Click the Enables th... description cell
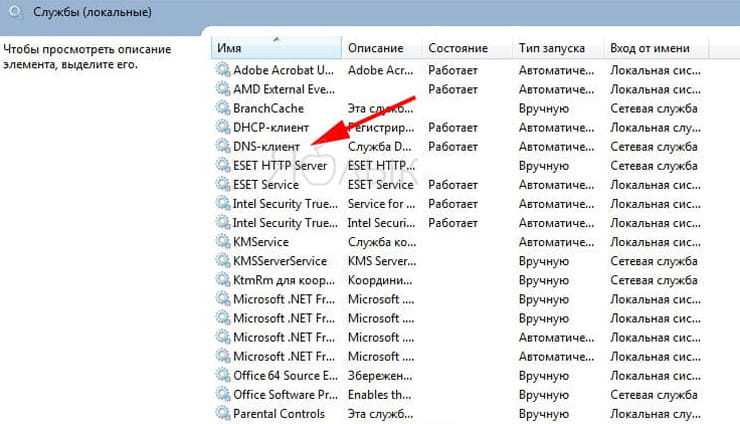The width and height of the screenshot is (740, 424). [x=379, y=395]
